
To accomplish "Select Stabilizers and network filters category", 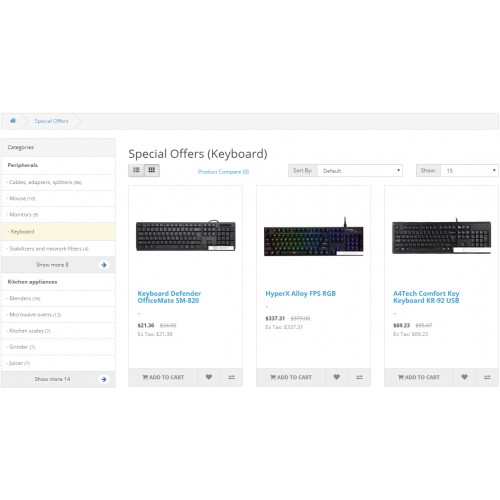I will (x=58, y=249).
